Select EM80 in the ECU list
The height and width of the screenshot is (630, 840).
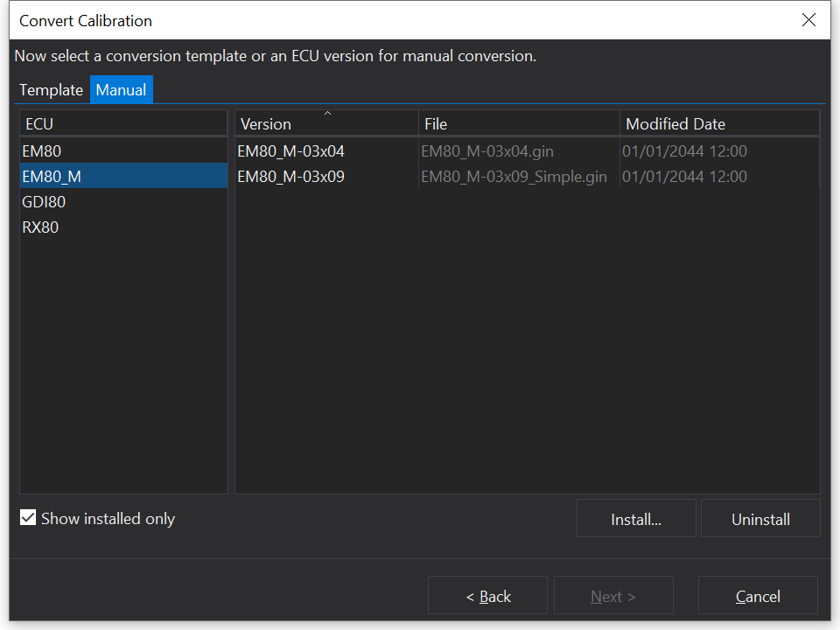(42, 151)
